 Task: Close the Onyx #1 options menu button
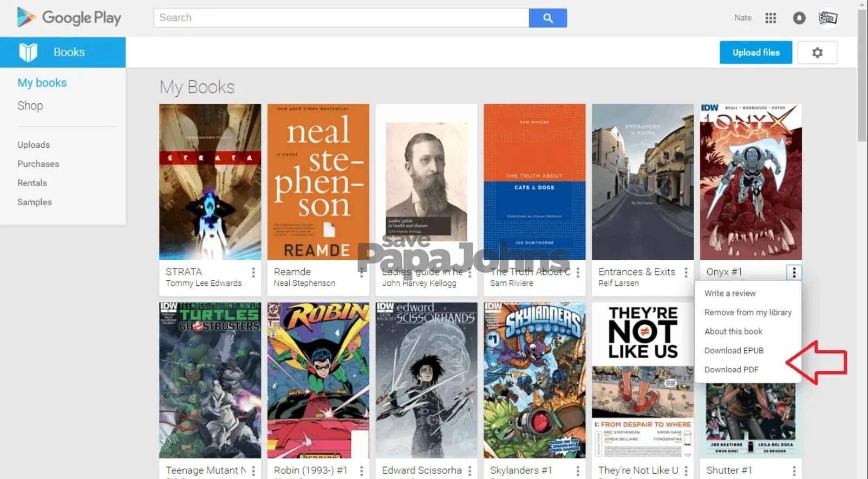coord(794,272)
